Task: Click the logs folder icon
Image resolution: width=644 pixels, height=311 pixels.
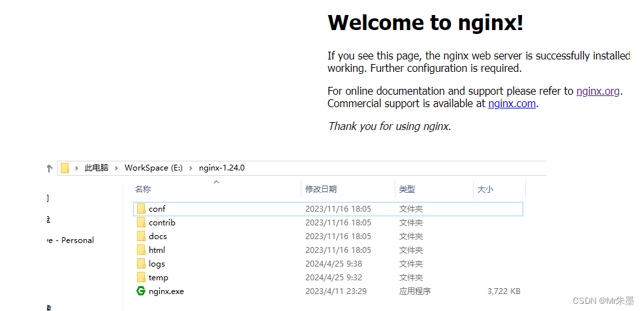Action: click(141, 263)
